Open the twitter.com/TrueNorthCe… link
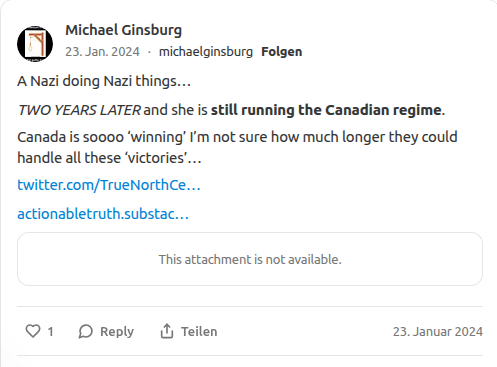Viewport: 497px width, 367px height. point(109,185)
